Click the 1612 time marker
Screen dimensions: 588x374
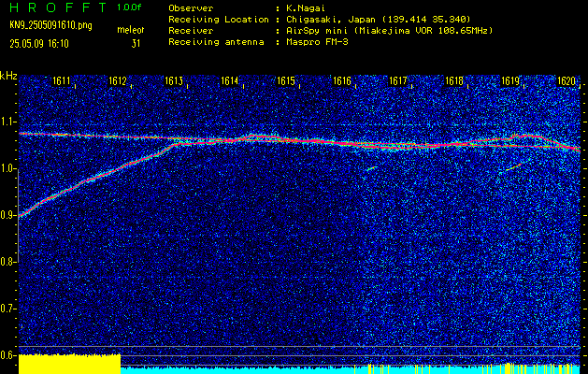[118, 80]
